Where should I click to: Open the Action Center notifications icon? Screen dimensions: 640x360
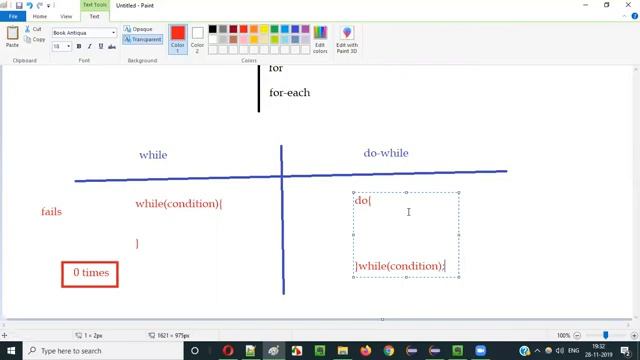point(625,351)
